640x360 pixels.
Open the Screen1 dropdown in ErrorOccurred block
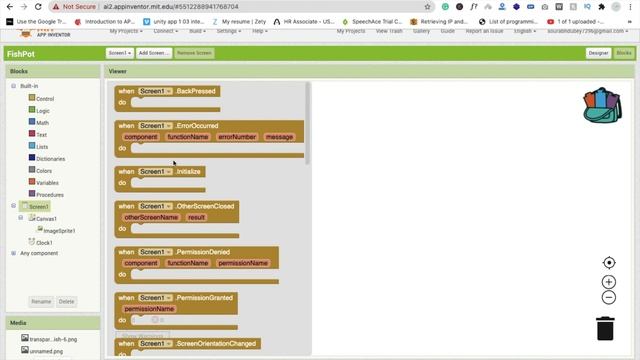pos(156,126)
